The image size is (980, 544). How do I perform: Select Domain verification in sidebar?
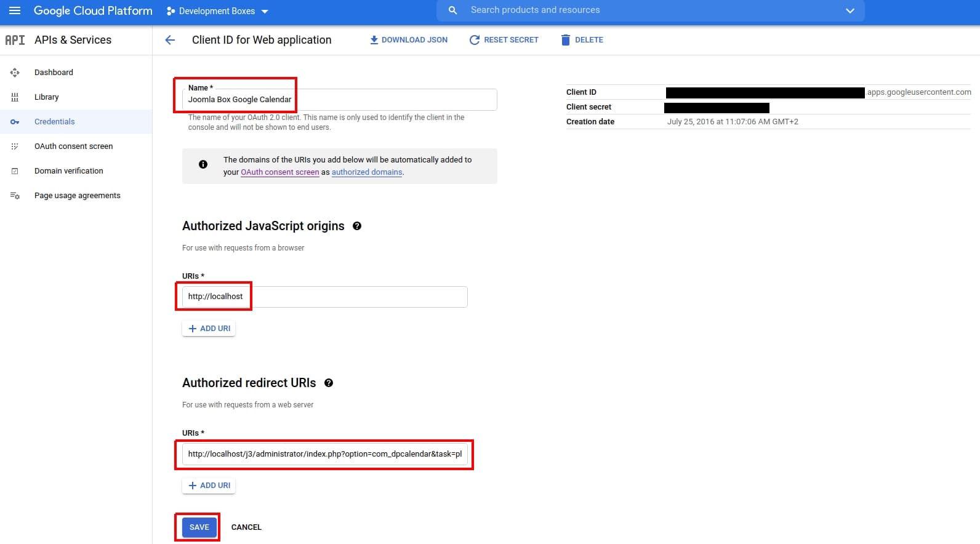click(68, 171)
